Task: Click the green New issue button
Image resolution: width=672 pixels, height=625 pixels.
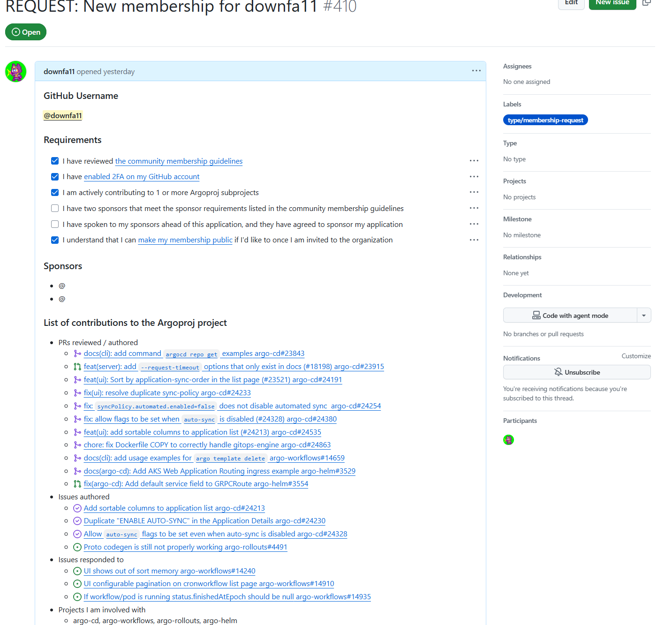Action: point(612,3)
